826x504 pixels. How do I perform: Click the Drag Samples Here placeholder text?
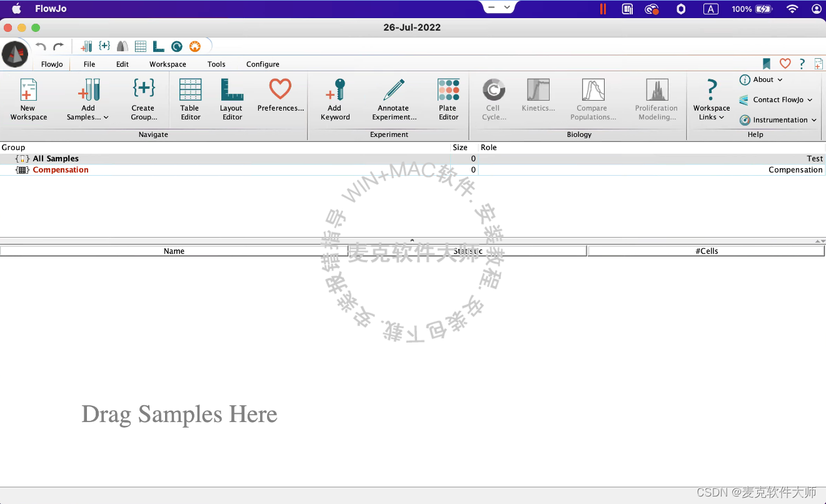(x=179, y=415)
